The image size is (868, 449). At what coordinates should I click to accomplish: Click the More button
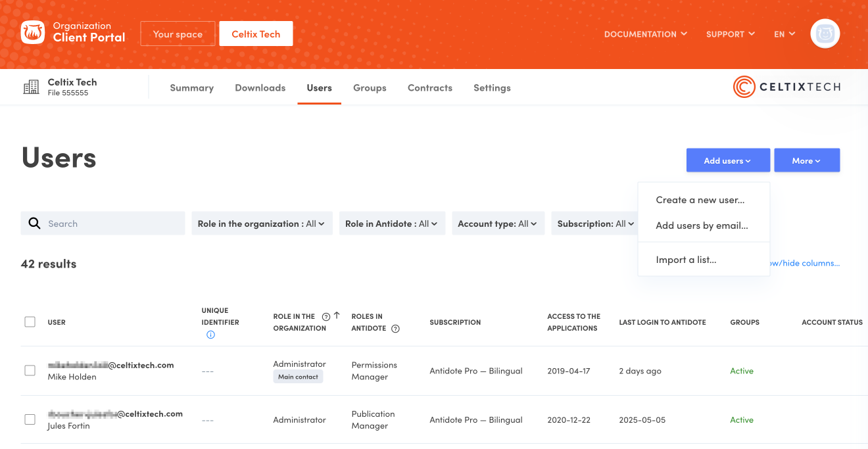point(806,160)
